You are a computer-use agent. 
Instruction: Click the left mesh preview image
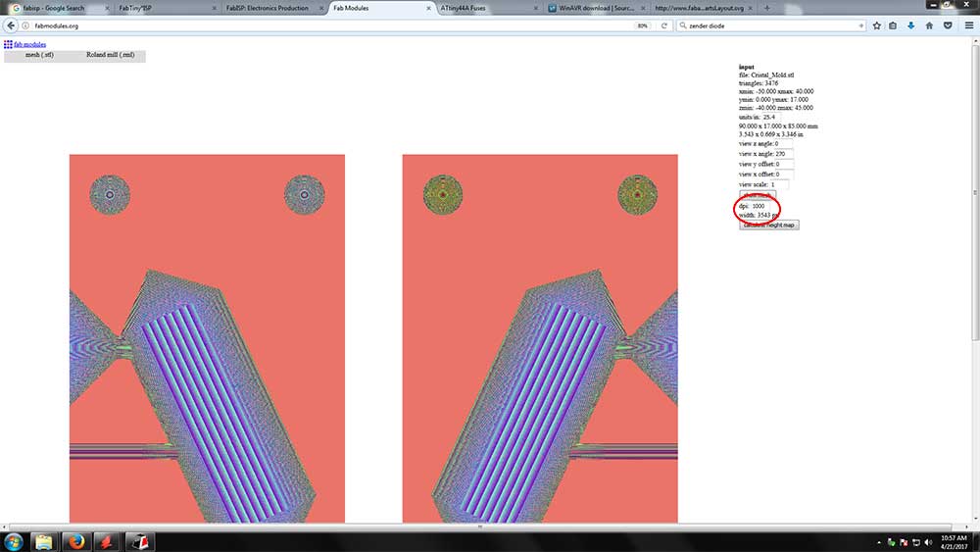coord(207,338)
